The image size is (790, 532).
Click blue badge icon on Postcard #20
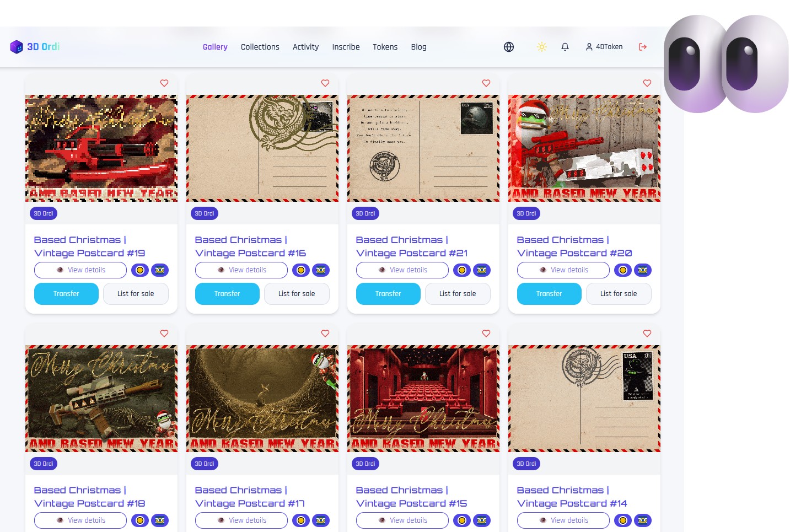[643, 270]
